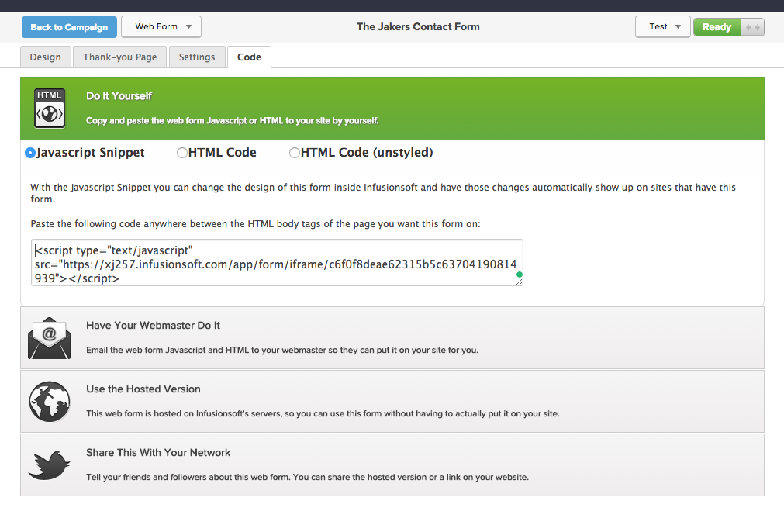
Task: Click the green Ready button
Action: tap(717, 27)
